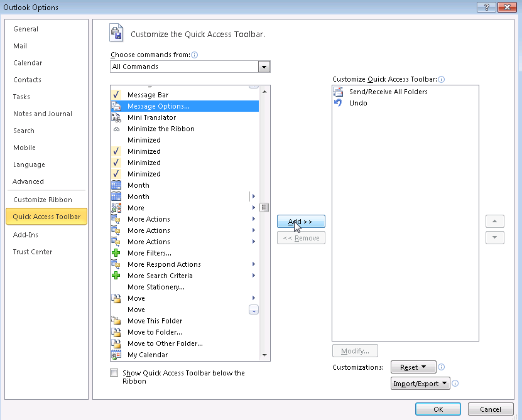Image resolution: width=522 pixels, height=420 pixels.
Task: Click the command list scroll down arrow
Action: (264, 355)
